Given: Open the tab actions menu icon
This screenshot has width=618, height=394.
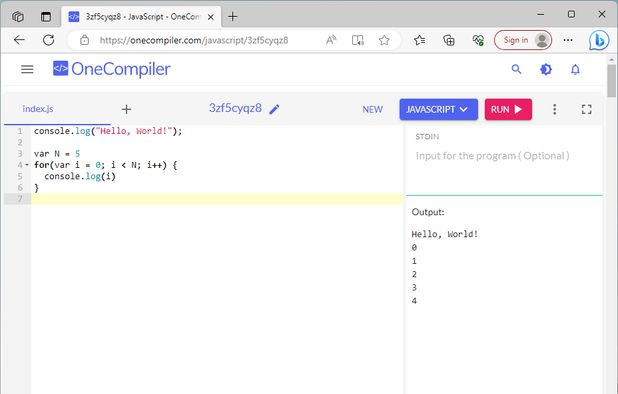Looking at the screenshot, I should [46, 17].
